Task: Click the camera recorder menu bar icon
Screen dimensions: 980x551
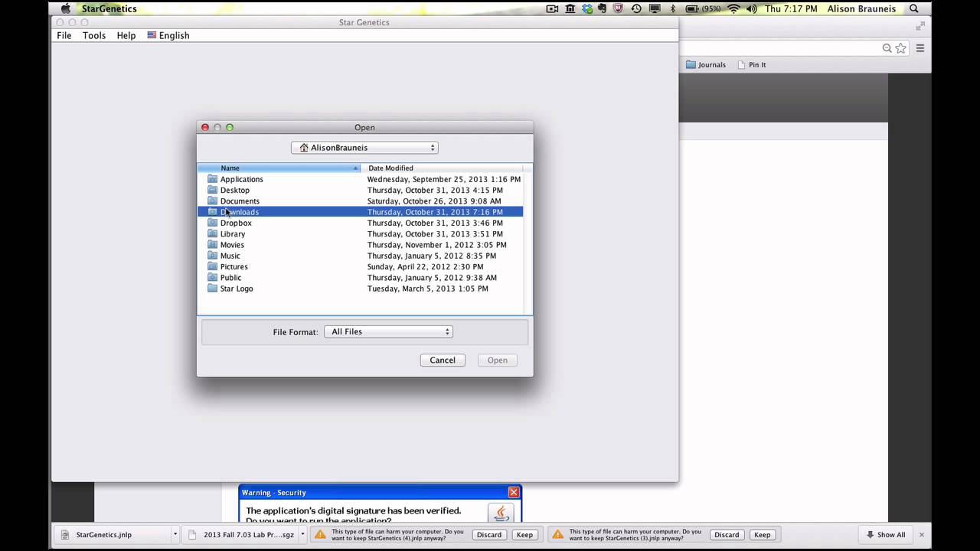Action: (552, 9)
